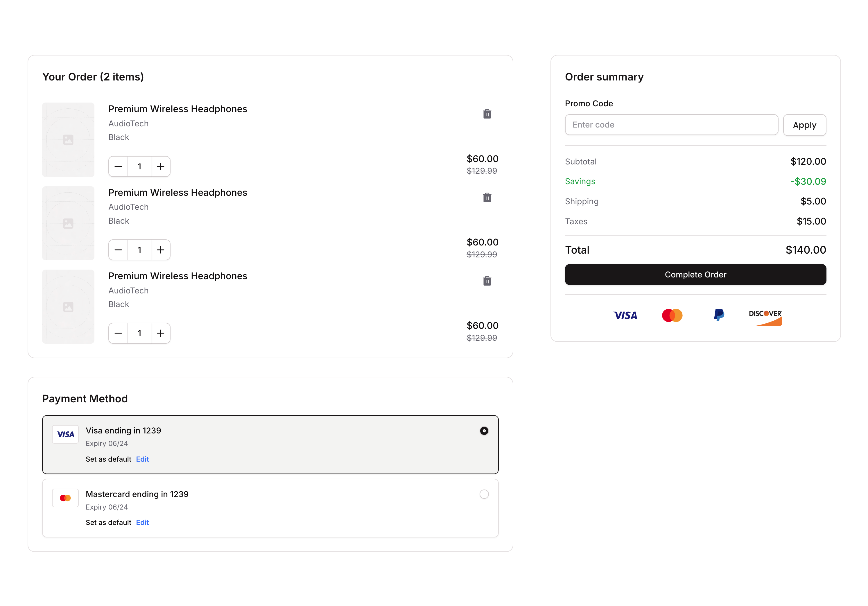Screen dimensions: 868x606
Task: Click the Mastercard logo in order summary
Action: click(672, 315)
